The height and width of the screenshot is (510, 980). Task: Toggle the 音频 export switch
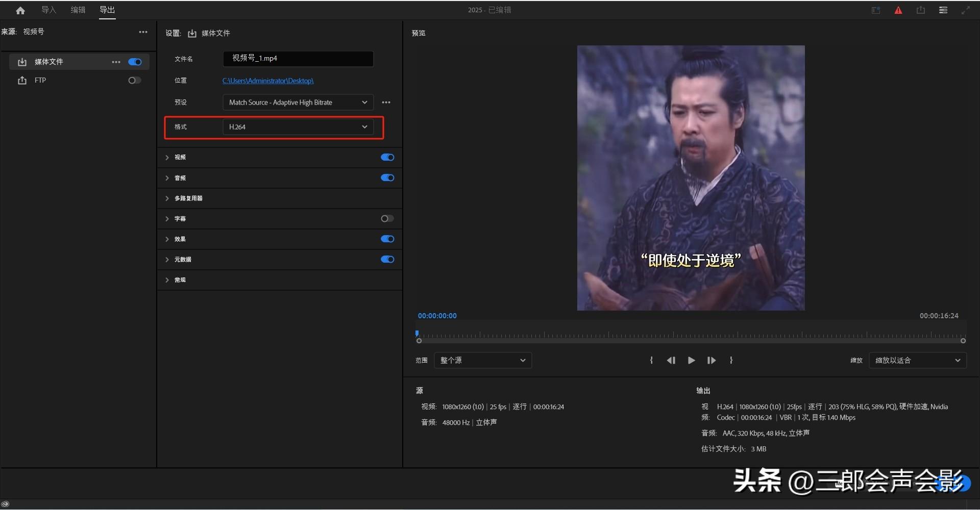387,177
